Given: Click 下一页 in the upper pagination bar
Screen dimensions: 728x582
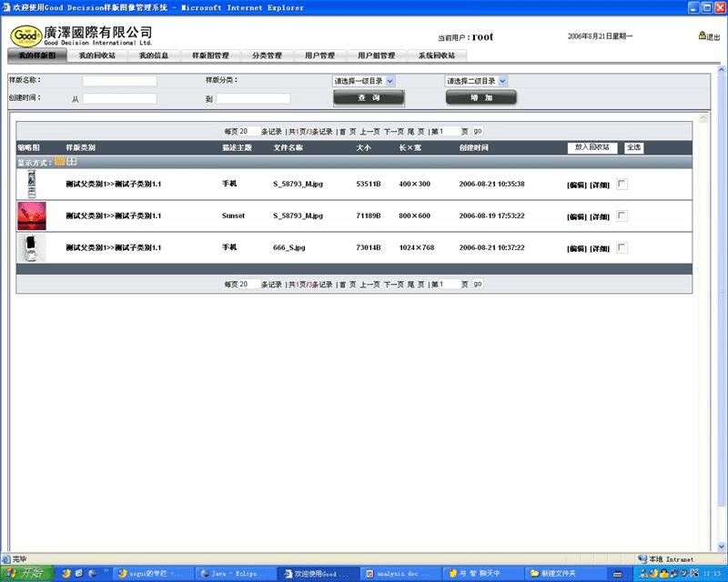Looking at the screenshot, I should (394, 131).
